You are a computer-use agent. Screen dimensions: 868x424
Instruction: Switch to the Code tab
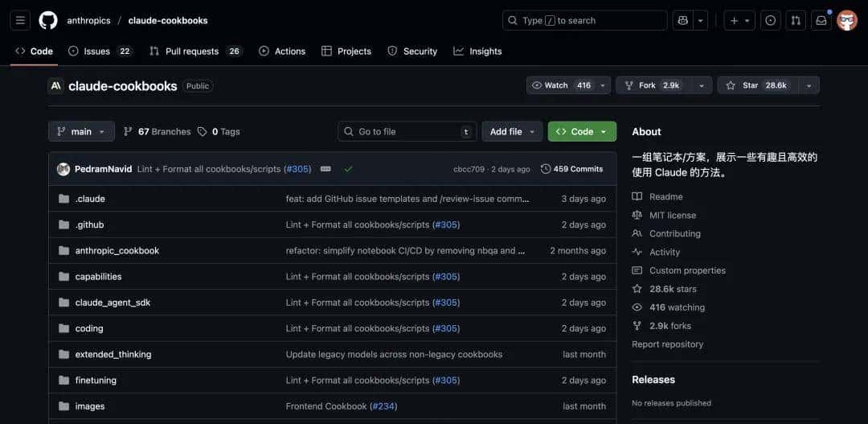(x=35, y=51)
